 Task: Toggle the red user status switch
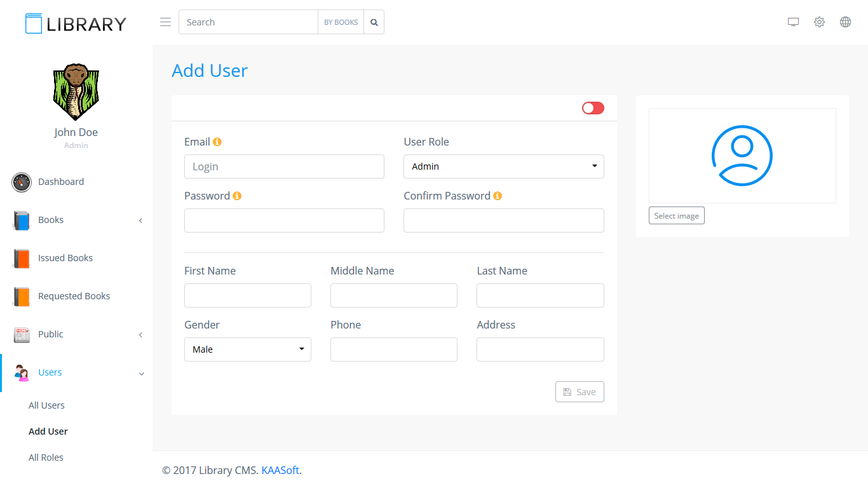pos(593,108)
